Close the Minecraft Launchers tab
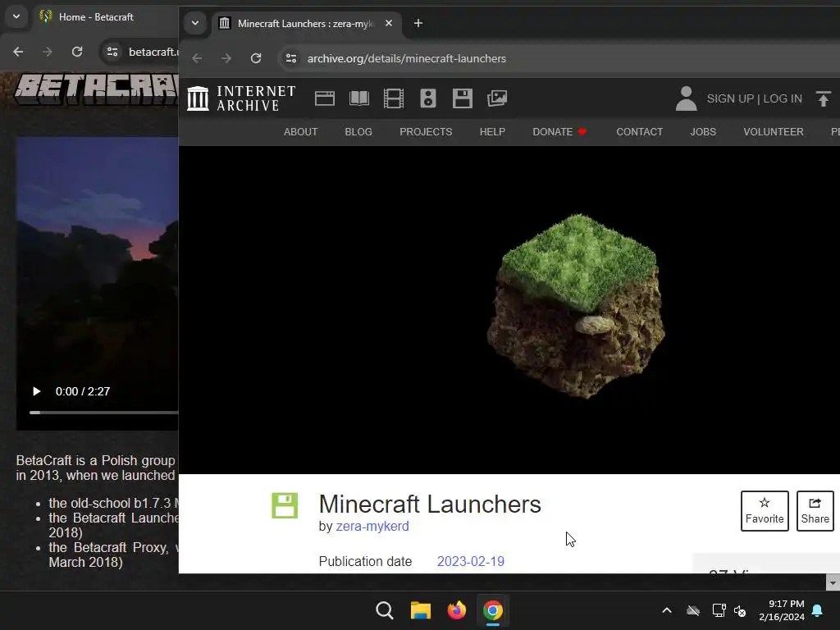840x630 pixels. [x=389, y=23]
